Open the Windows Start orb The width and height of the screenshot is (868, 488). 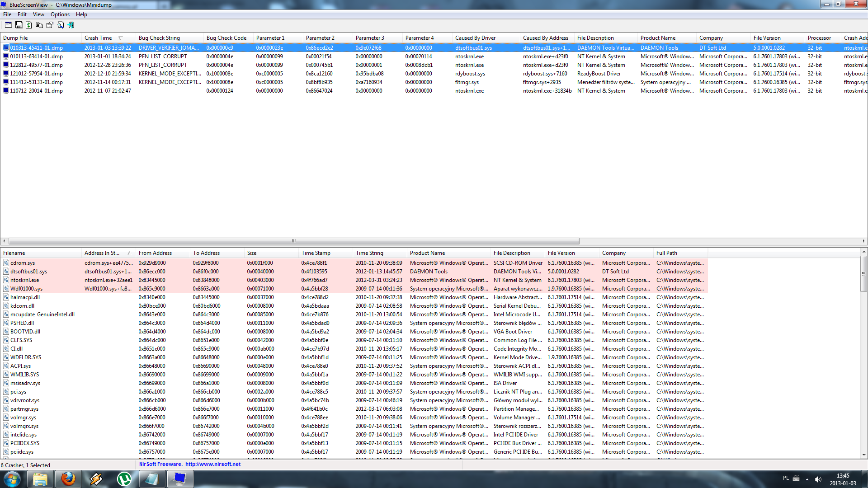(x=12, y=479)
